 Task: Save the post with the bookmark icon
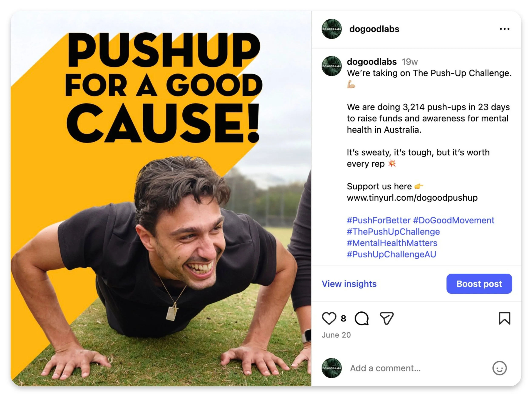click(x=504, y=318)
